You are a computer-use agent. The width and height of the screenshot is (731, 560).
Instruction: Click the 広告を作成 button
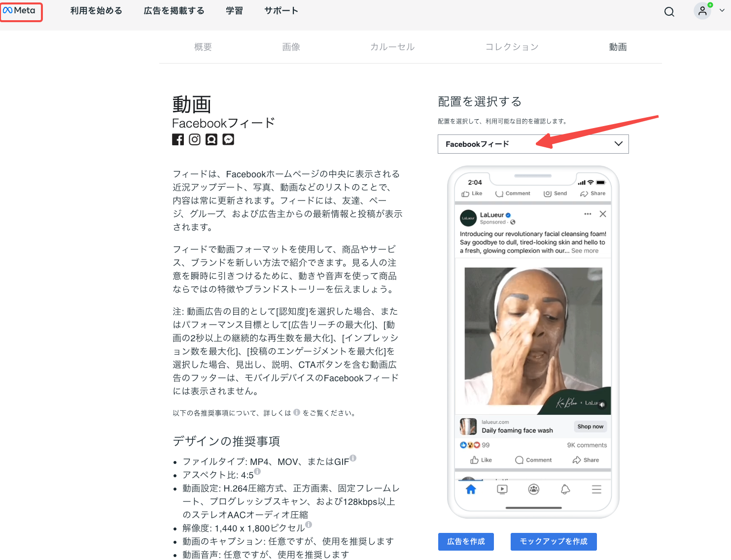click(466, 542)
